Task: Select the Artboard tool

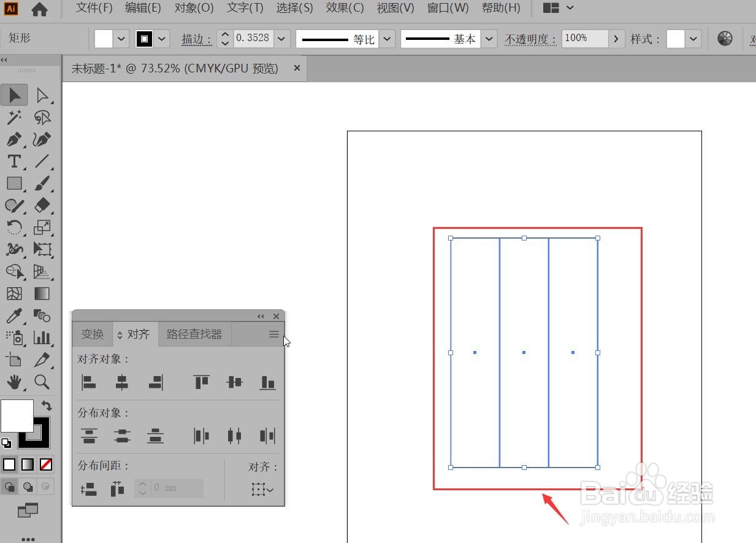Action: [14, 360]
